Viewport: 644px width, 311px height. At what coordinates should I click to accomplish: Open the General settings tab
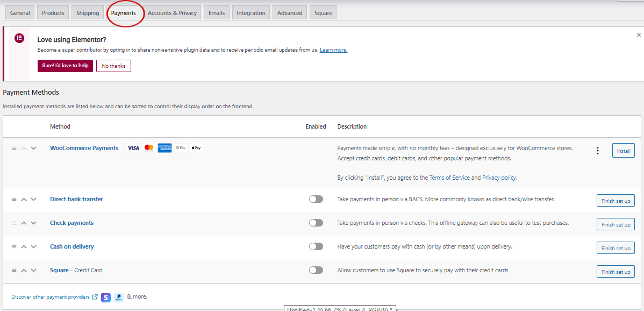(20, 13)
